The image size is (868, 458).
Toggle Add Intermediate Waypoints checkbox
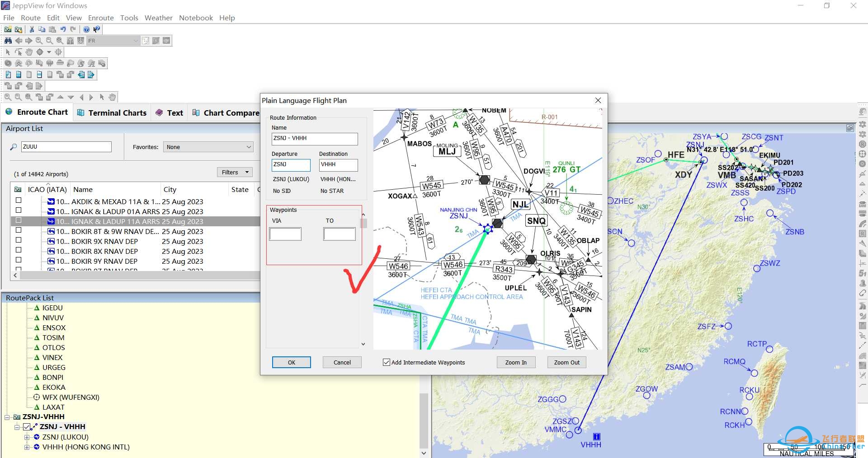[x=387, y=362]
